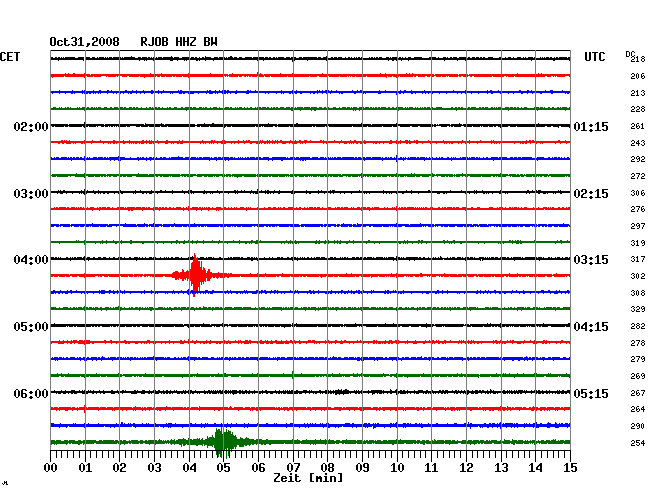The width and height of the screenshot is (650, 494).
Task: Click the DC offset value 279
Action: [638, 359]
